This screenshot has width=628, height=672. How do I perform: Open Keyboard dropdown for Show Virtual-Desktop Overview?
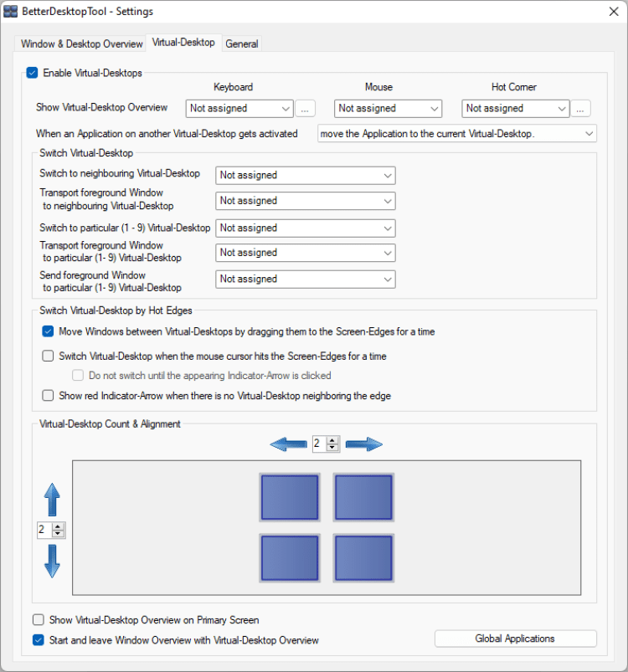(239, 109)
